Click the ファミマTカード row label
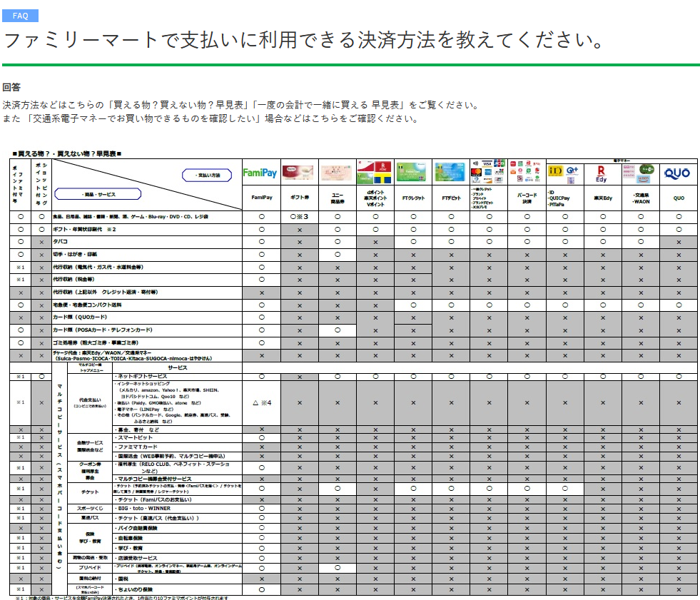700x600 pixels. click(136, 447)
